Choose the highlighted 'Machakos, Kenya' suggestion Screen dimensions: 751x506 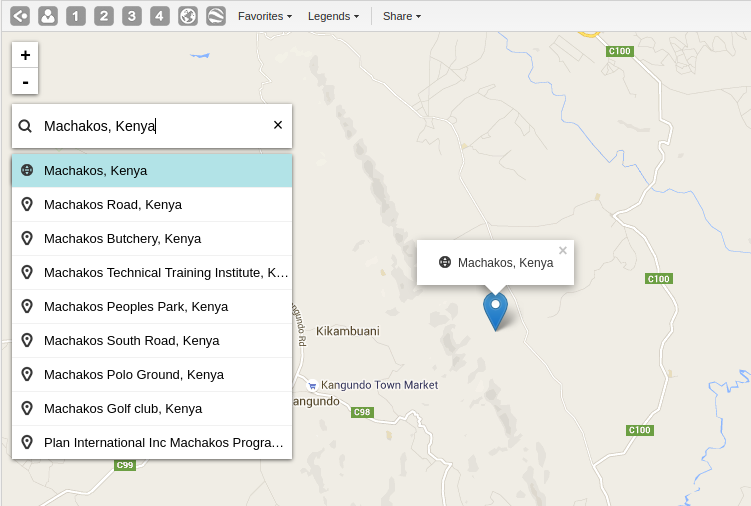(152, 171)
